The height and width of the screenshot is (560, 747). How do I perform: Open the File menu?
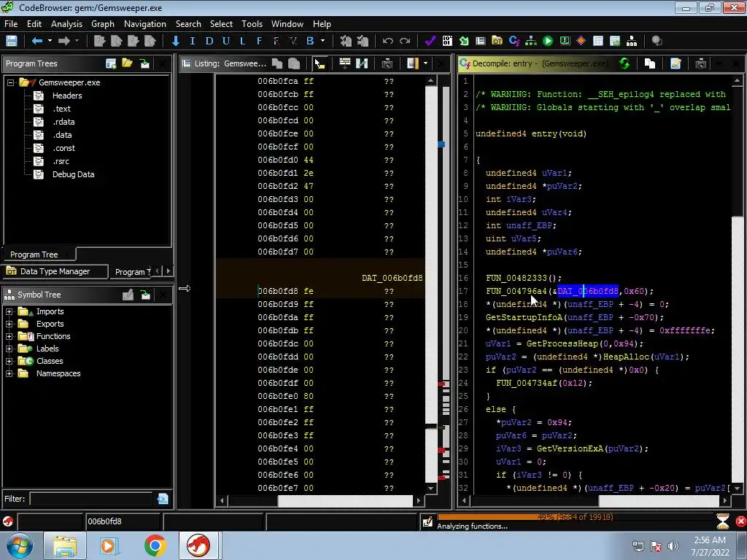(x=11, y=24)
